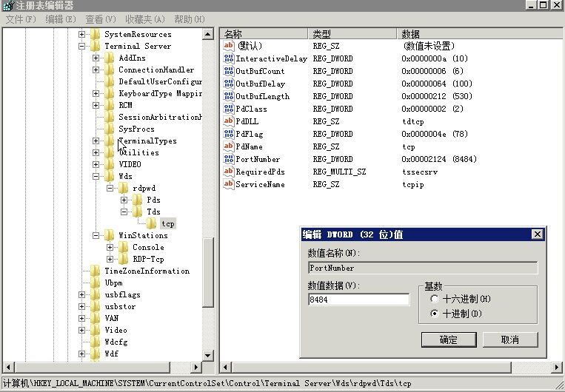
Task: Select the 十六进制 (hexadecimal) radio button
Action: [x=433, y=299]
